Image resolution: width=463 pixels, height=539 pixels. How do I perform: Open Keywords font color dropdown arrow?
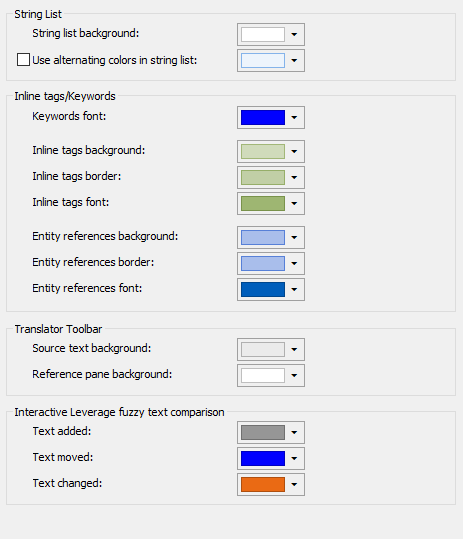tap(294, 118)
